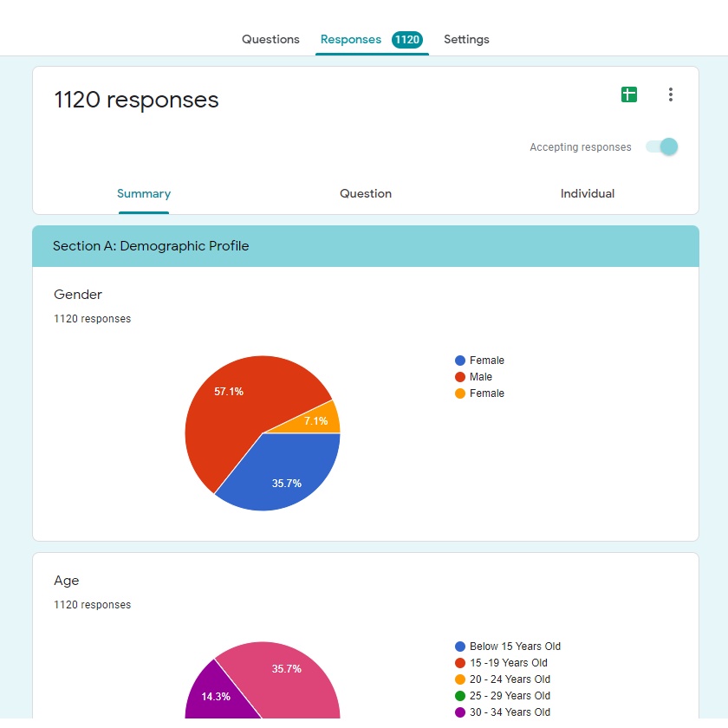
Task: Switch to the Questions tab
Action: [x=270, y=40]
